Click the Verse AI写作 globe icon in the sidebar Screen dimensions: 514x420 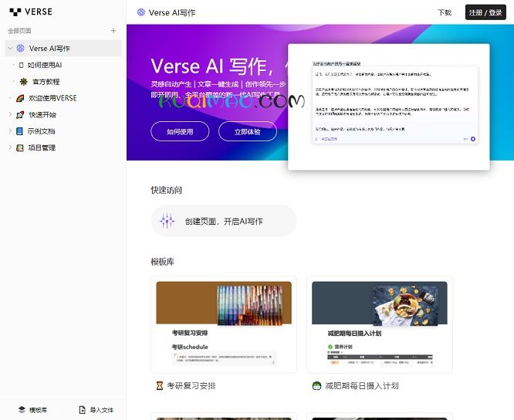20,48
